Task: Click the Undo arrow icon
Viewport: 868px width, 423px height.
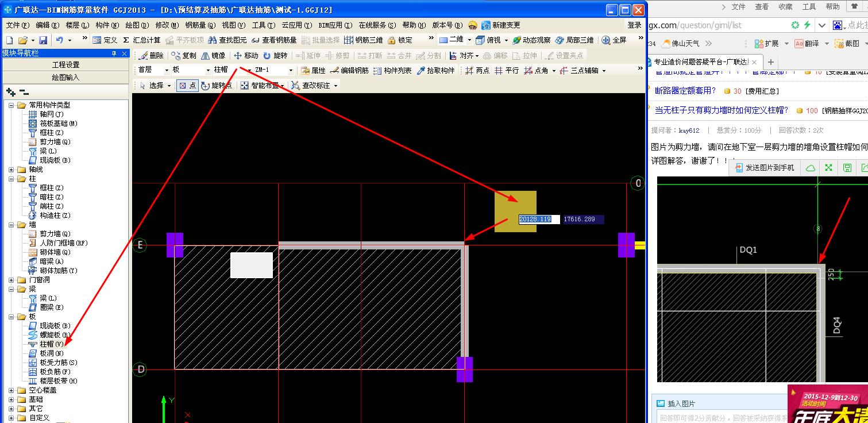Action: [60, 40]
